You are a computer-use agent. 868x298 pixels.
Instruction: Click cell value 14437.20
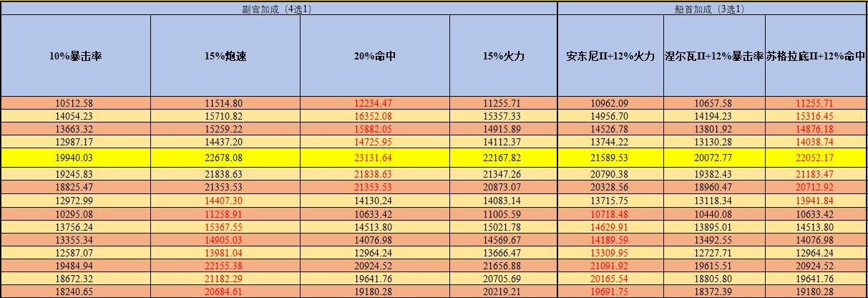click(x=225, y=142)
